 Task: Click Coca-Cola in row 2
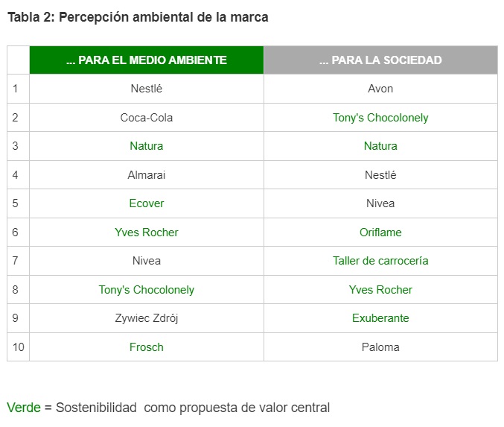[147, 118]
